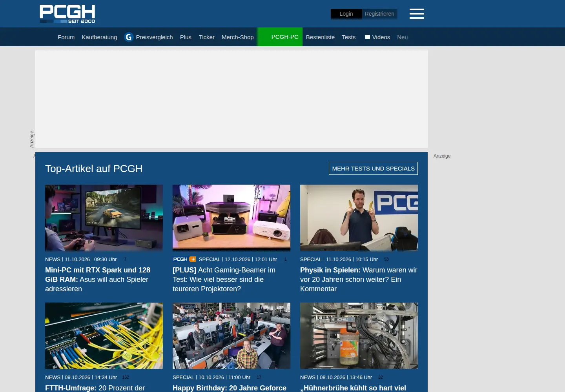Viewport: 565px width, 392px height.
Task: Open the Ticker nav item
Action: (x=206, y=37)
